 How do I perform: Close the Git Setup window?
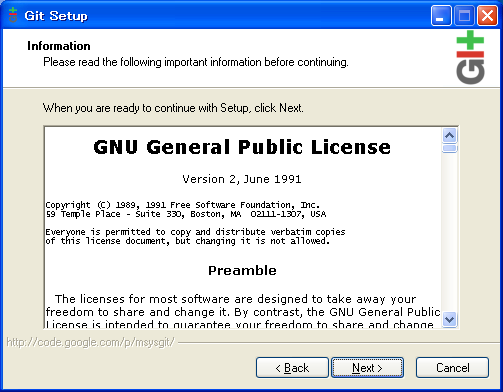click(x=487, y=16)
